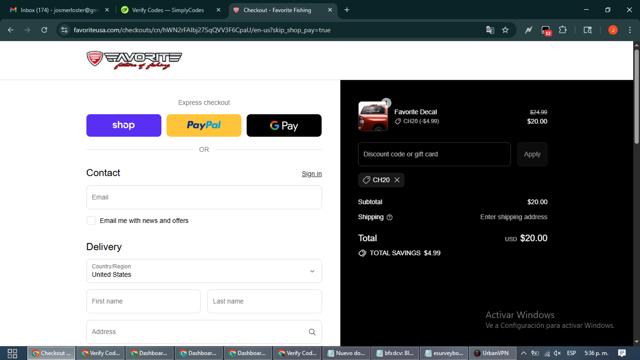Open Chrome side panel icon
The image size is (640, 360).
pyautogui.click(x=587, y=30)
